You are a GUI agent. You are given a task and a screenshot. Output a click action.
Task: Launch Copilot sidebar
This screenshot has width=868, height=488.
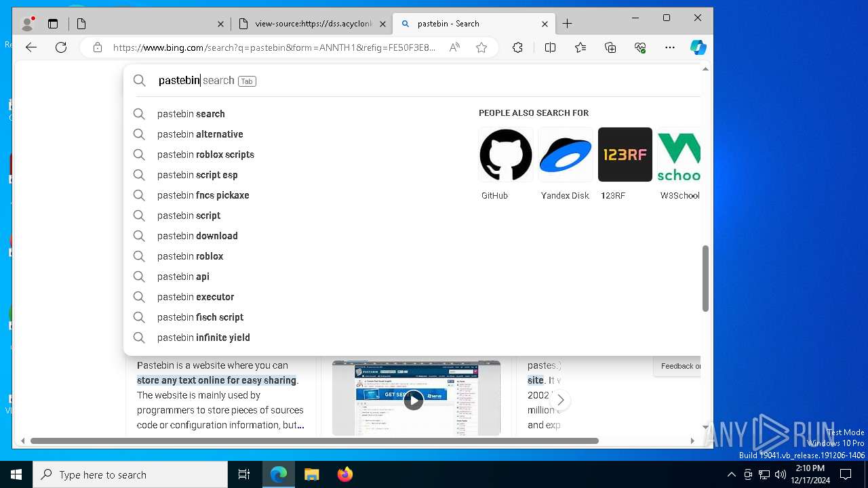tap(698, 47)
